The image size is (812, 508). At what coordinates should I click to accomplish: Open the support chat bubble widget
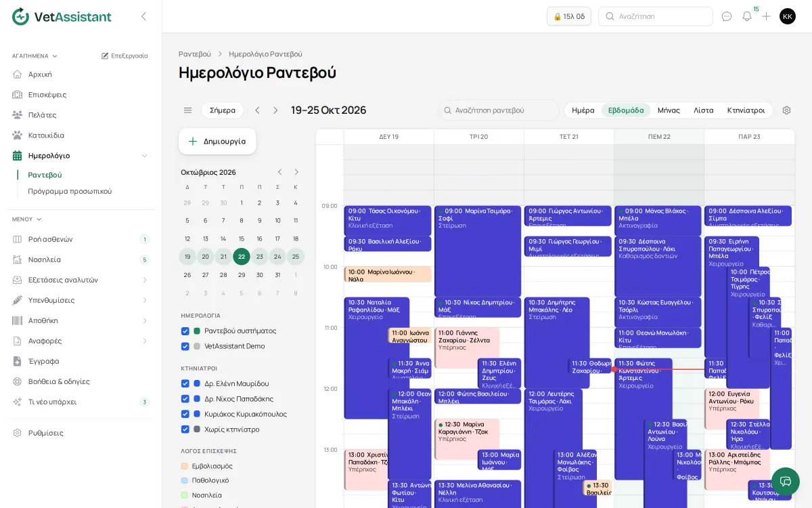coord(786,482)
